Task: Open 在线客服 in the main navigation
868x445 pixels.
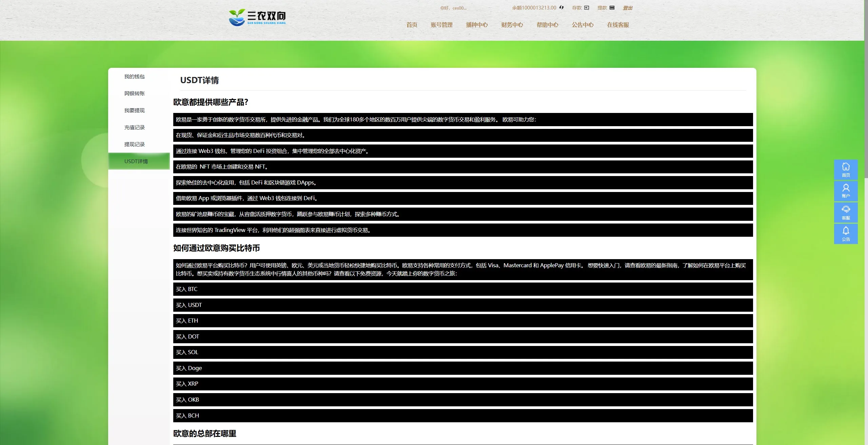Action: [x=618, y=25]
